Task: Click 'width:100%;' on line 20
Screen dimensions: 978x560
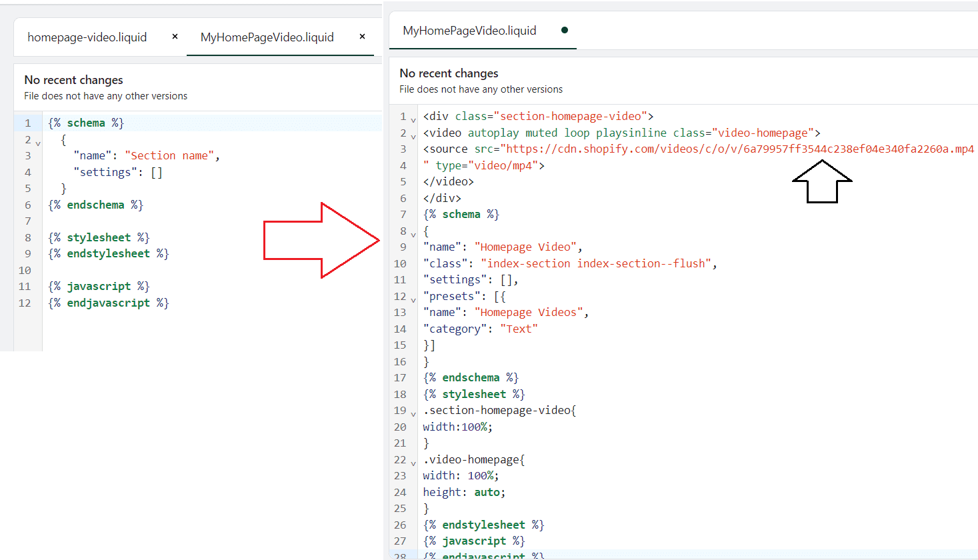Action: click(458, 427)
